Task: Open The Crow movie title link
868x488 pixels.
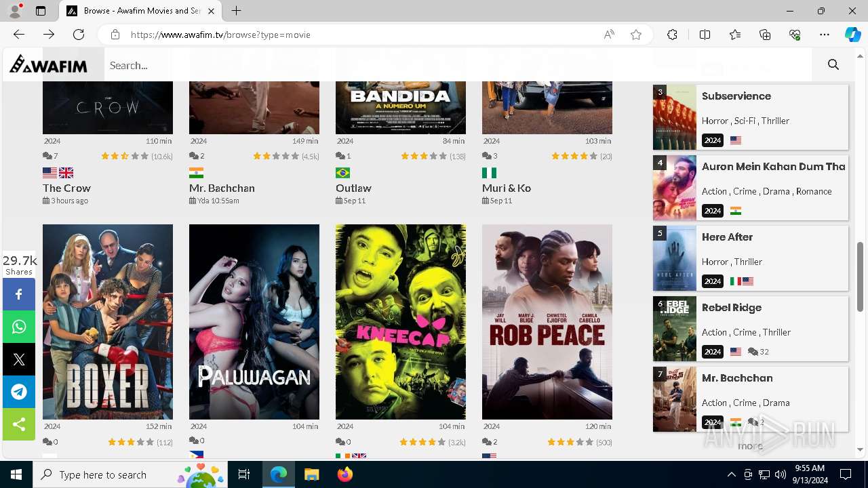Action: pos(66,188)
